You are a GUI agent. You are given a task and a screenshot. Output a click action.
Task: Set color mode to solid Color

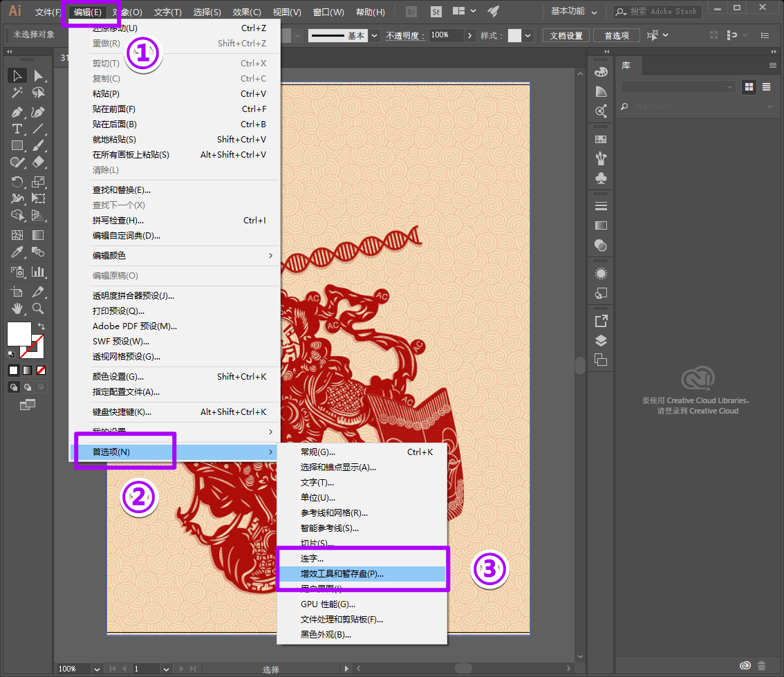pos(14,371)
